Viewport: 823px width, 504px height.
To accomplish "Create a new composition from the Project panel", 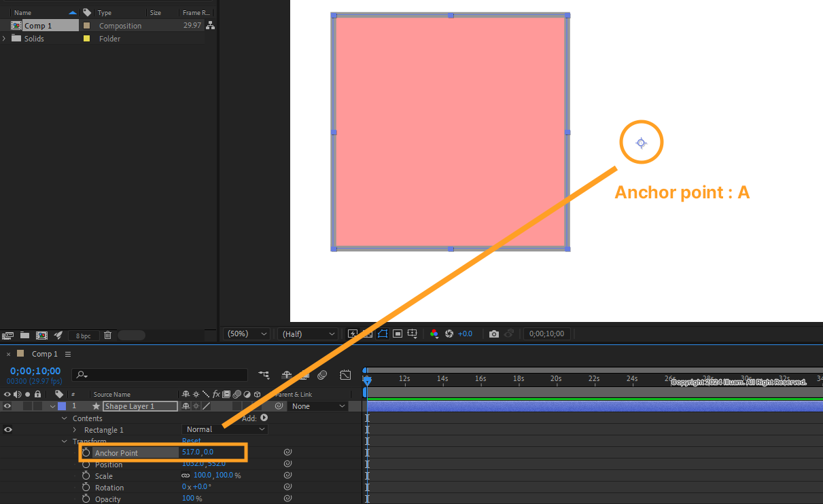I will pyautogui.click(x=41, y=335).
